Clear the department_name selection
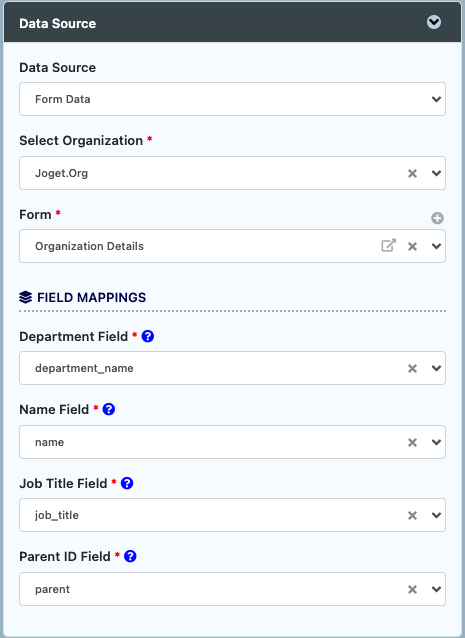This screenshot has width=465, height=638. click(x=412, y=368)
